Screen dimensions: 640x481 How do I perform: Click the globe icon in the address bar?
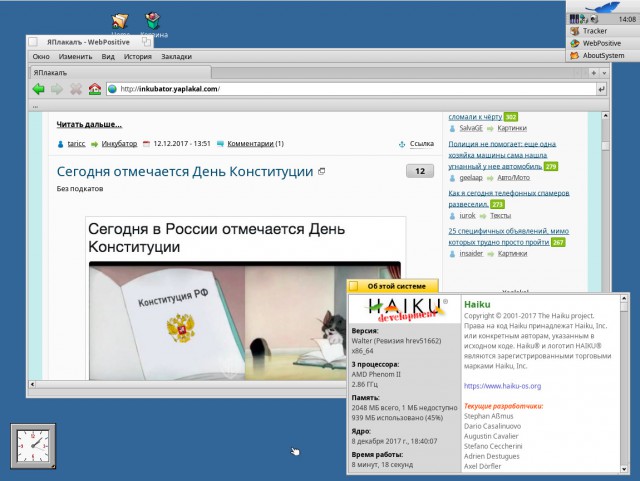click(113, 89)
